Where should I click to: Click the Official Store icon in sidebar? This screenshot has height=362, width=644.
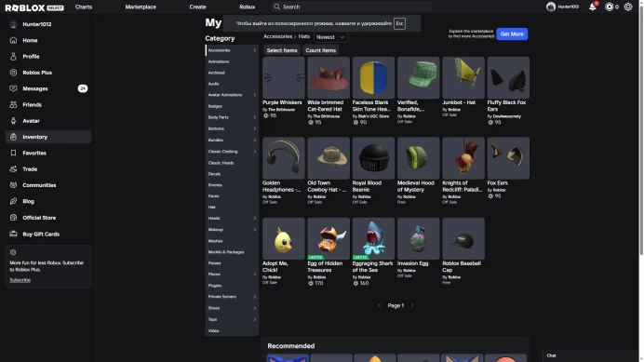(x=14, y=218)
